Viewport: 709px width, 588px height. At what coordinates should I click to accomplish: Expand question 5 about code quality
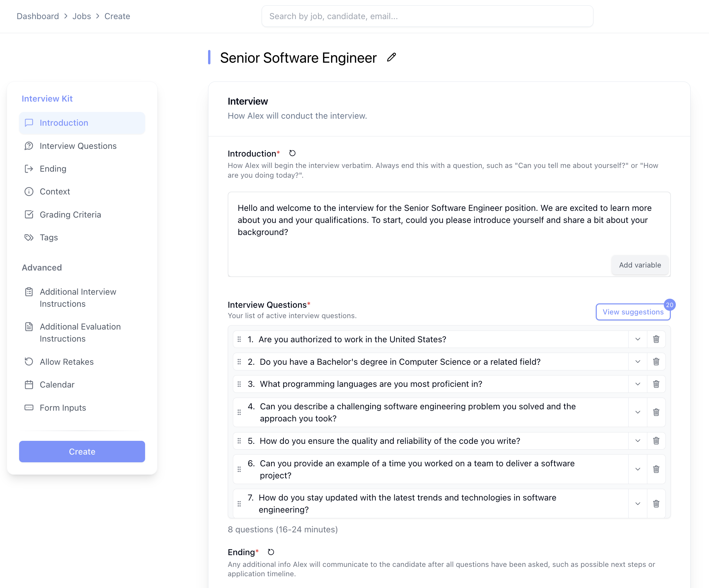(x=638, y=441)
